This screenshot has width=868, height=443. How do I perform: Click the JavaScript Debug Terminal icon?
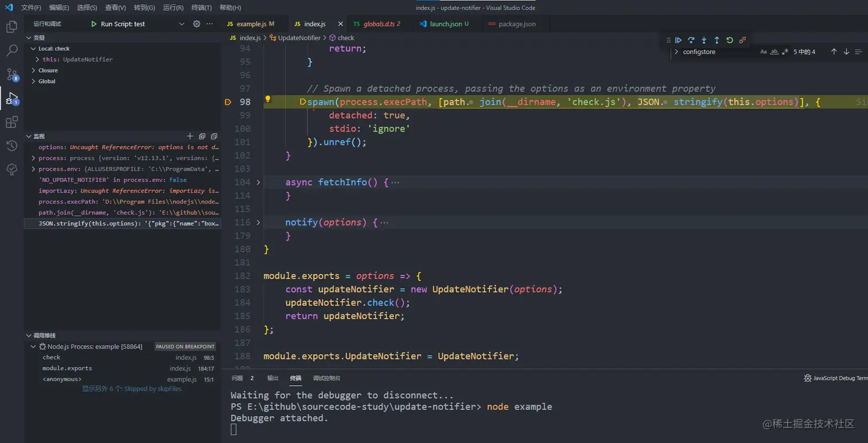pos(808,378)
